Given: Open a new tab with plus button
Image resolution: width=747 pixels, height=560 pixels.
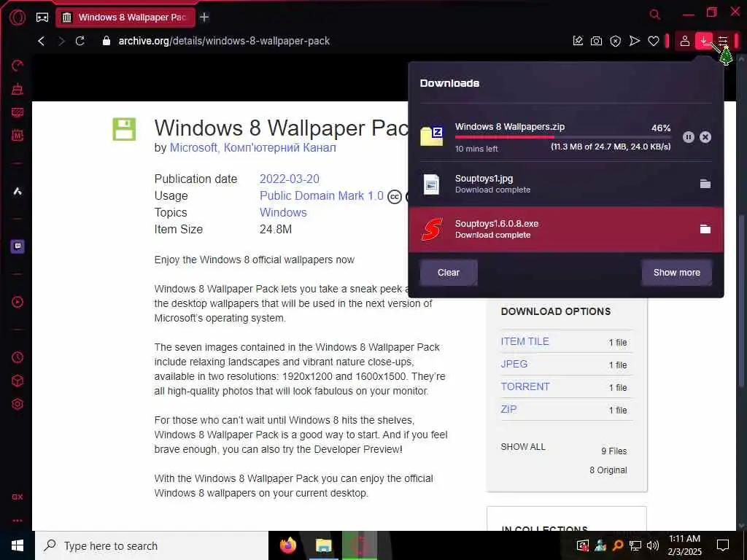Looking at the screenshot, I should (x=204, y=17).
